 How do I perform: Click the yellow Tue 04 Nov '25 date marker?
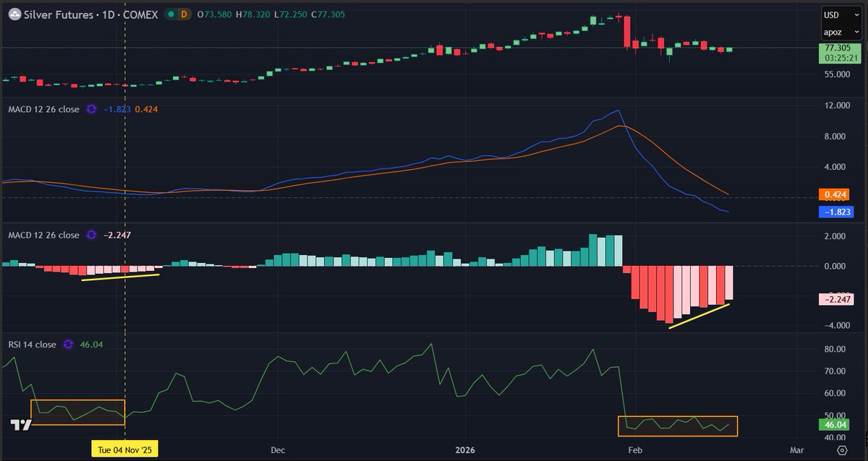pyautogui.click(x=124, y=449)
